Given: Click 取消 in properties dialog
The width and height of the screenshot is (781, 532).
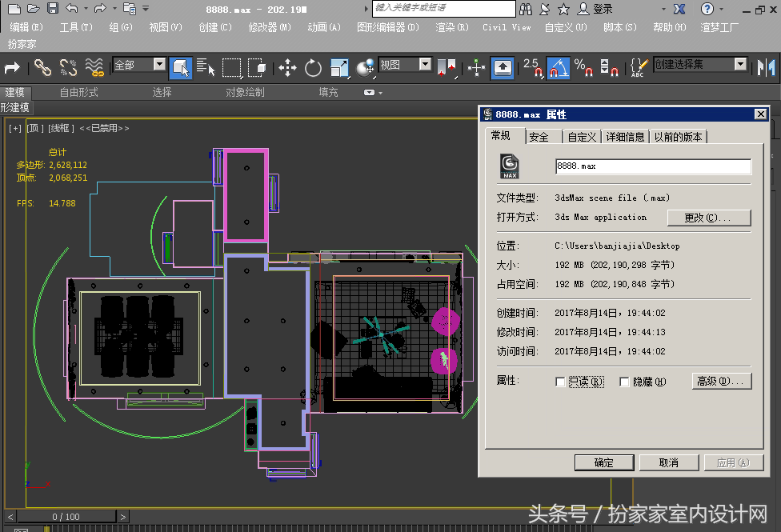Looking at the screenshot, I should coord(669,462).
